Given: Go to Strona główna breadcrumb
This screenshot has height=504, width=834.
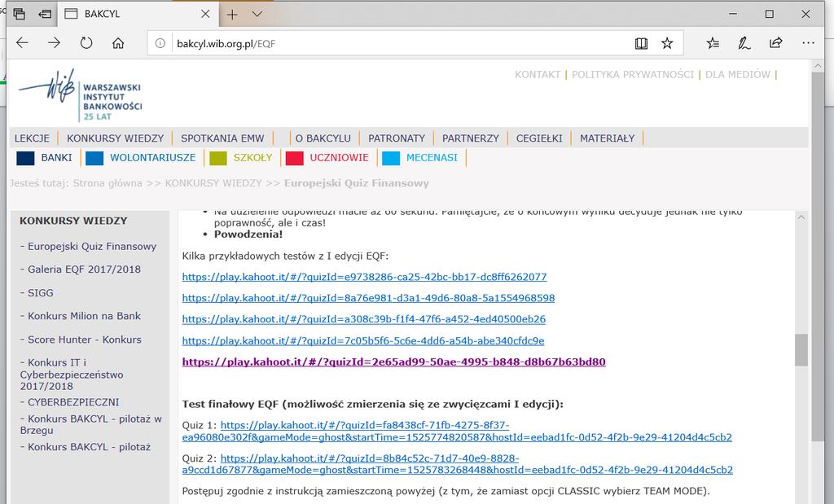Looking at the screenshot, I should [x=108, y=183].
